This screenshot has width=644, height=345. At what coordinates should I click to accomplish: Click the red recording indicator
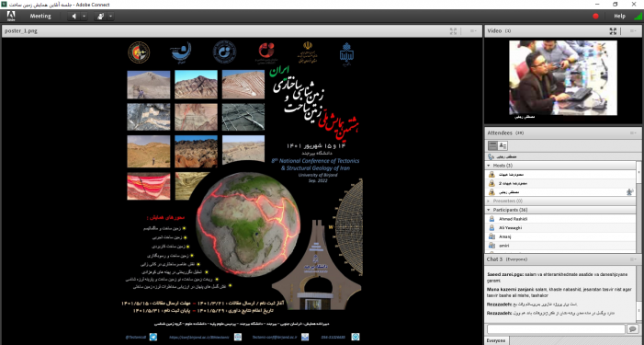(x=595, y=16)
